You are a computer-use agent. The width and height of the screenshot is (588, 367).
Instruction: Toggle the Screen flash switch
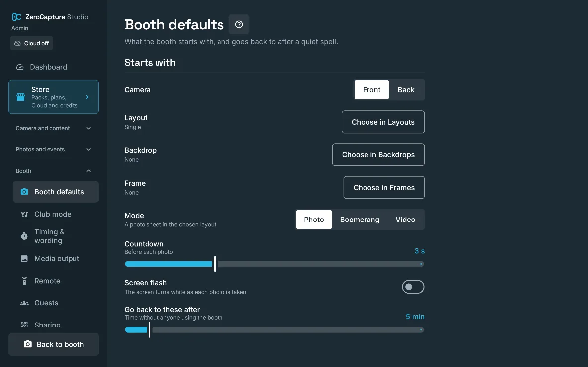pyautogui.click(x=413, y=287)
